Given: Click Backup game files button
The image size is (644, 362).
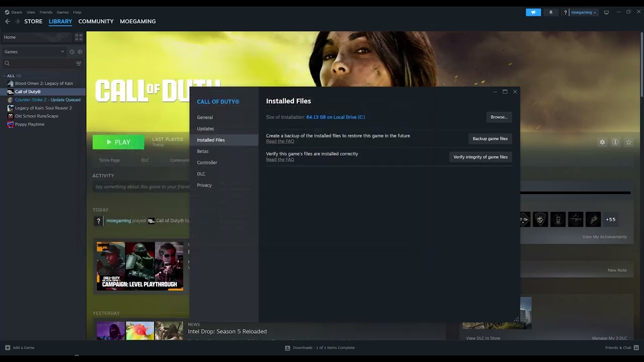Looking at the screenshot, I should coord(490,139).
